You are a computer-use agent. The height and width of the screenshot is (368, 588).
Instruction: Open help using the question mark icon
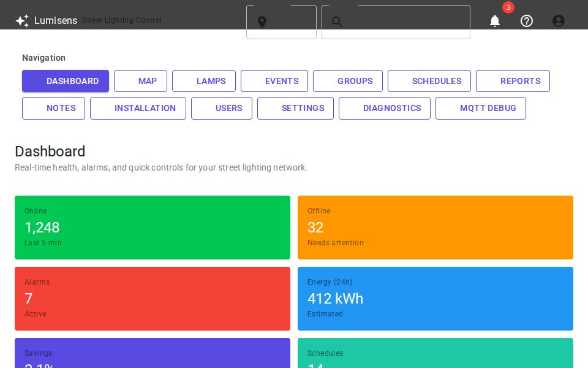(x=527, y=21)
